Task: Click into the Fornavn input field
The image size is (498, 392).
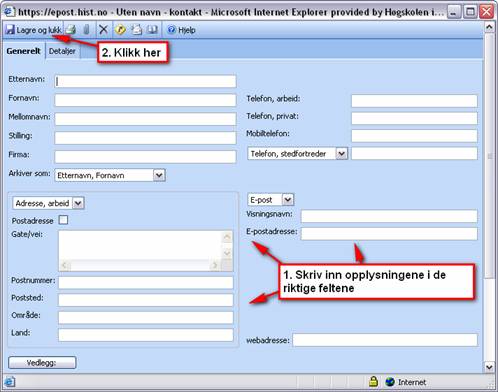Action: point(145,100)
